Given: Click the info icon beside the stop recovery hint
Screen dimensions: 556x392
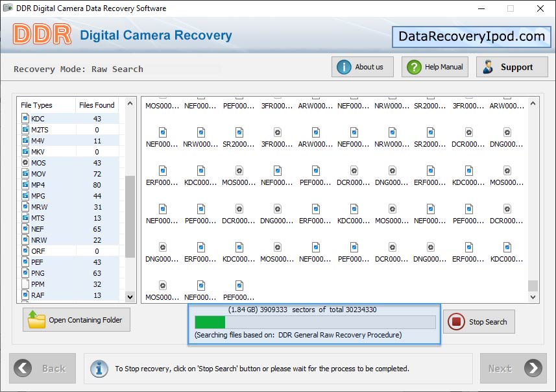Looking at the screenshot, I should pos(99,369).
